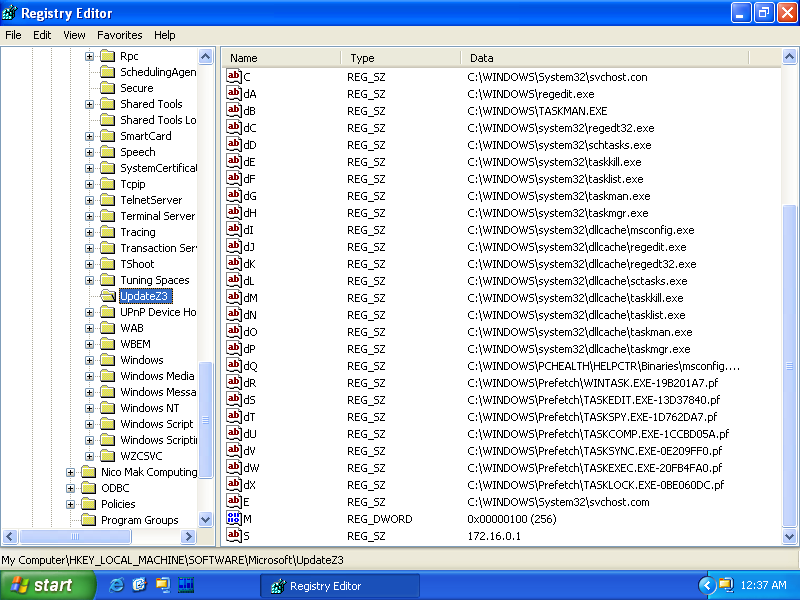Image resolution: width=800 pixels, height=600 pixels.
Task: Click the folder icon of UpdateZ3 key
Action: coord(108,295)
